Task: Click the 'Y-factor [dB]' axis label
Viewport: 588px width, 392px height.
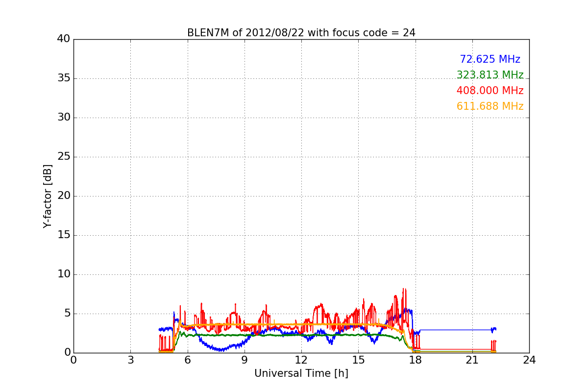Action: point(48,196)
